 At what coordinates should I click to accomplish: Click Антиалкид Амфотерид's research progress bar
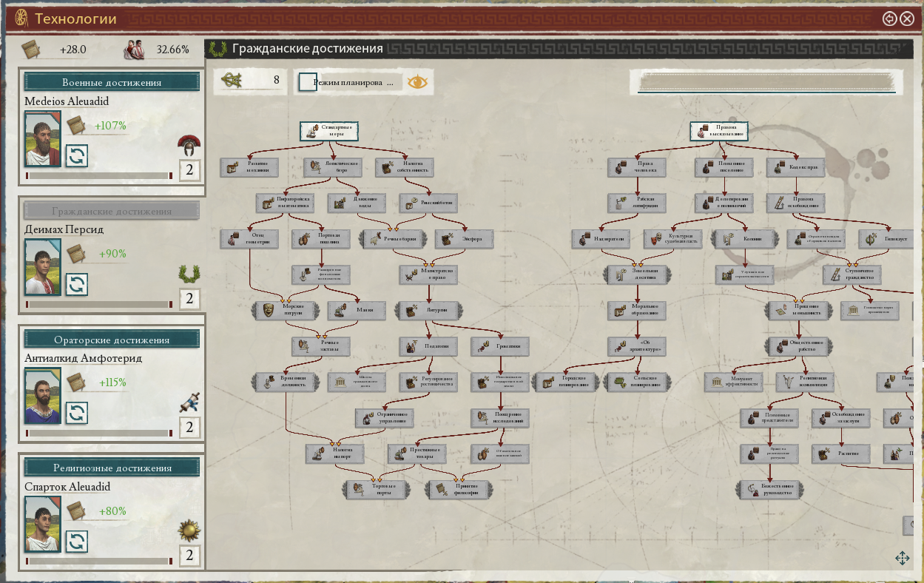click(99, 433)
